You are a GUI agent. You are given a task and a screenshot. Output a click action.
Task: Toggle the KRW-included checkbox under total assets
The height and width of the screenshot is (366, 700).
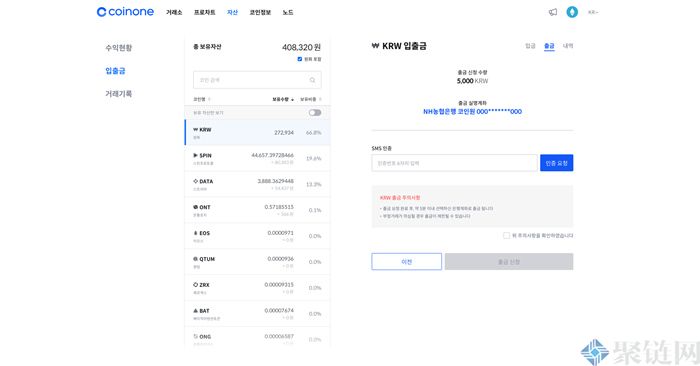click(x=300, y=59)
